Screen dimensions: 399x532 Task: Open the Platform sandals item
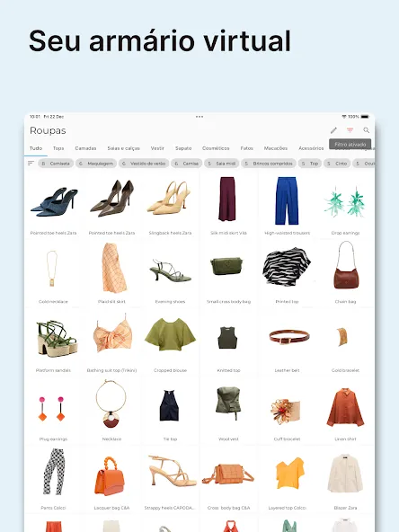[x=53, y=342]
